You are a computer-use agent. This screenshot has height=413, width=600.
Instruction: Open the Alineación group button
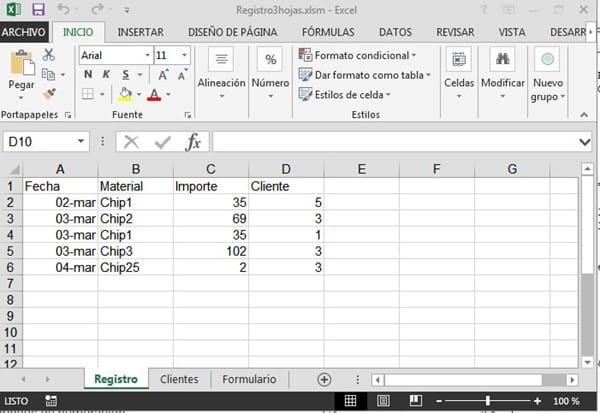(221, 73)
